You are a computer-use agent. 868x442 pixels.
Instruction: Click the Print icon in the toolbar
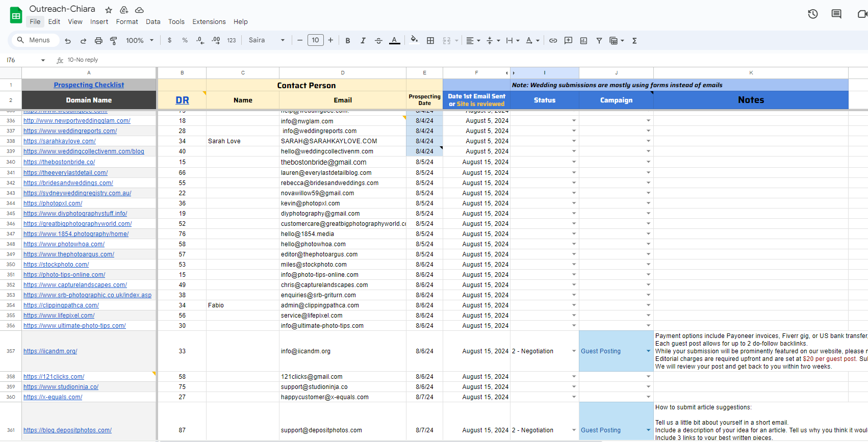click(x=98, y=41)
